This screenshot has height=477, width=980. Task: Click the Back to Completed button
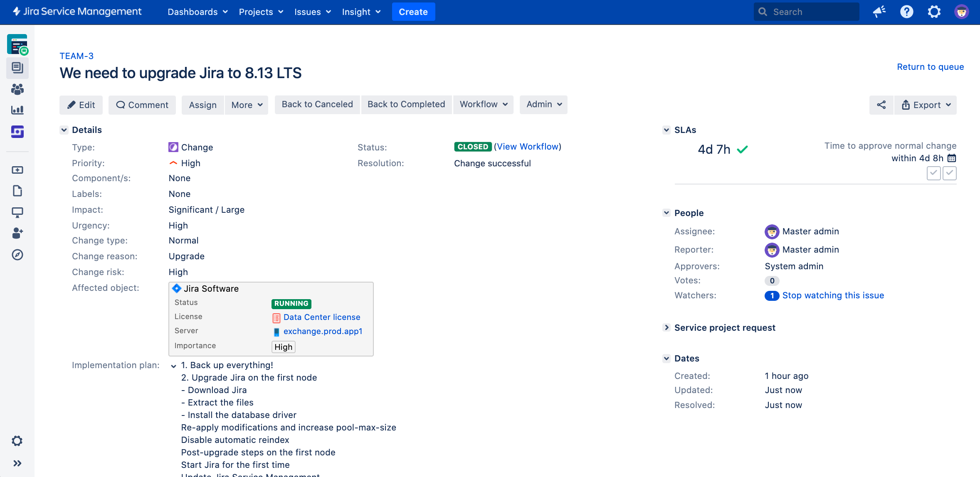click(406, 104)
